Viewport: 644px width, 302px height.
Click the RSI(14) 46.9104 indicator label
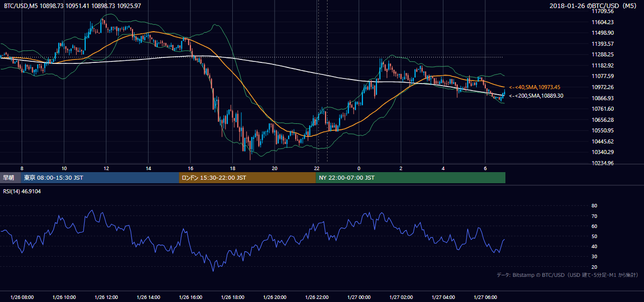22,191
